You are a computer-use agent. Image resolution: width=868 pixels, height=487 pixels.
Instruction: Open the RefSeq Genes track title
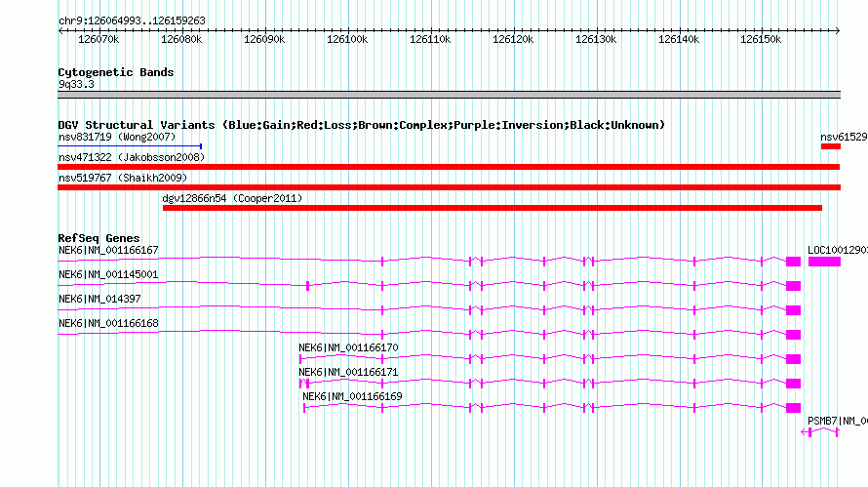click(99, 238)
